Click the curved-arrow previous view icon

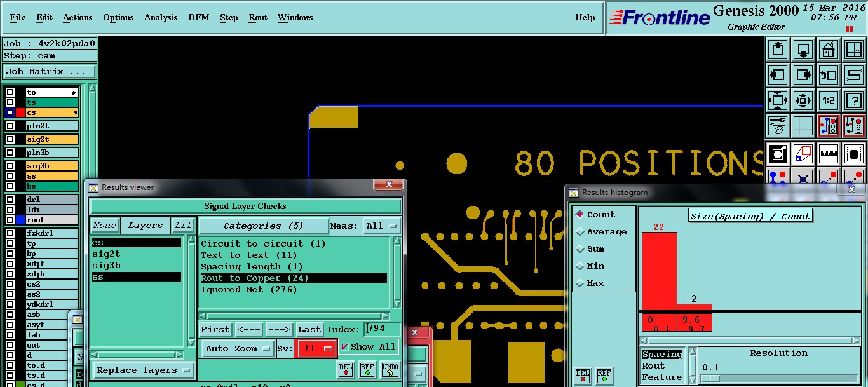point(828,74)
